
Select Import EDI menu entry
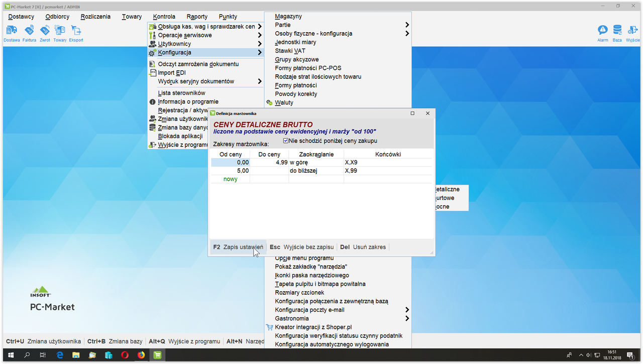tap(205, 72)
